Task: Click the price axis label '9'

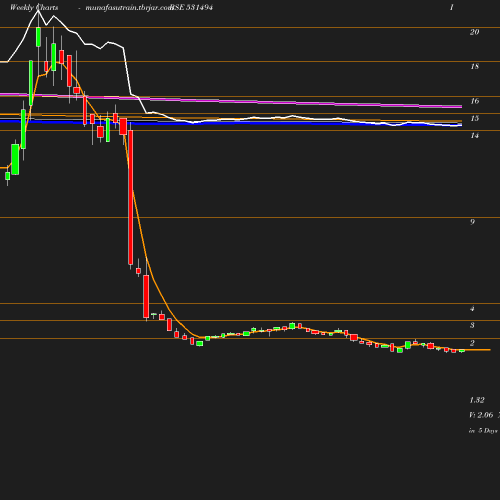Action: point(472,222)
